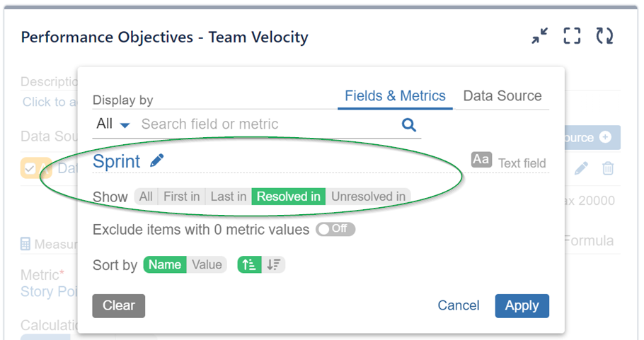Click the pencil icon next to Sprint

(157, 161)
